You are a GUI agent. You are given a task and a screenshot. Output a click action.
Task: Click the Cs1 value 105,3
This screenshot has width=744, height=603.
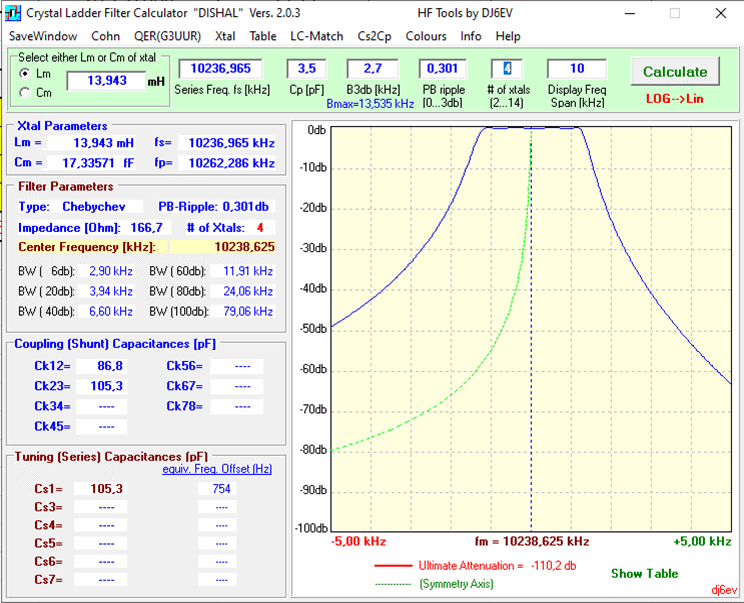pyautogui.click(x=101, y=489)
